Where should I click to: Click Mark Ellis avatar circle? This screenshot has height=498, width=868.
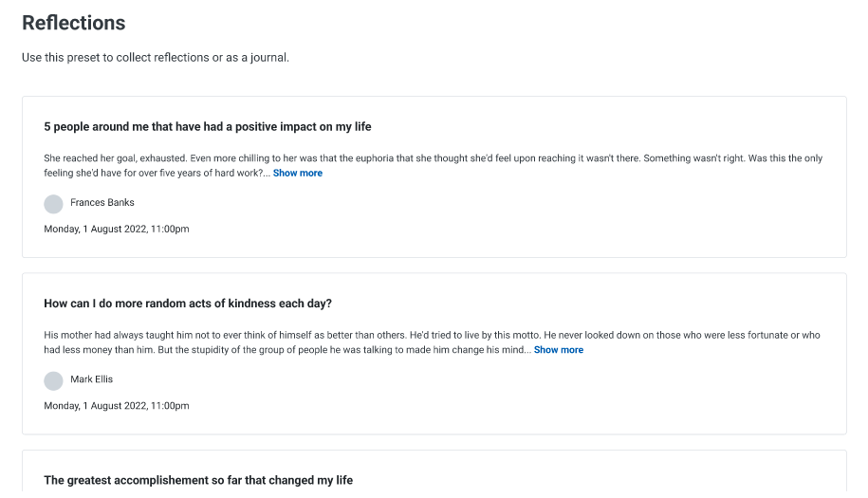tap(54, 380)
